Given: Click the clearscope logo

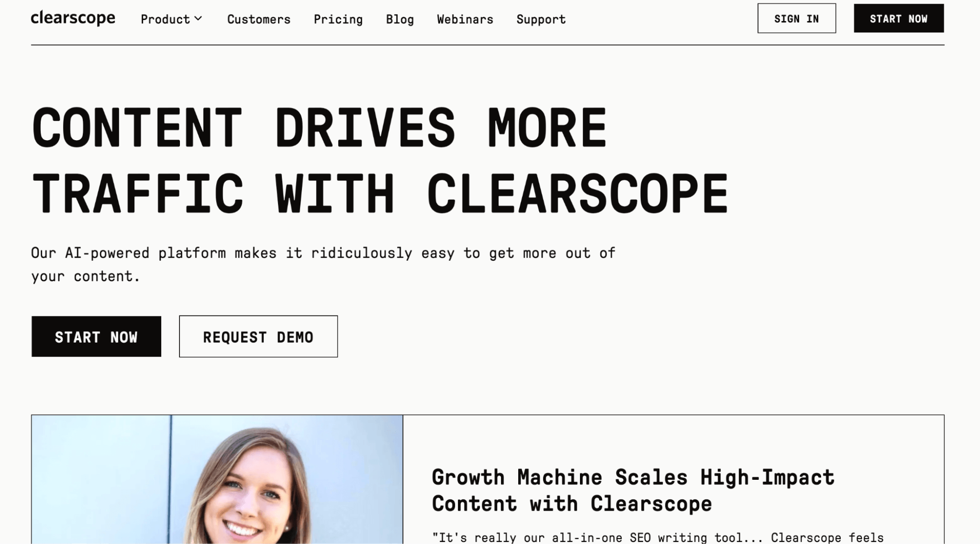Looking at the screenshot, I should click(73, 18).
